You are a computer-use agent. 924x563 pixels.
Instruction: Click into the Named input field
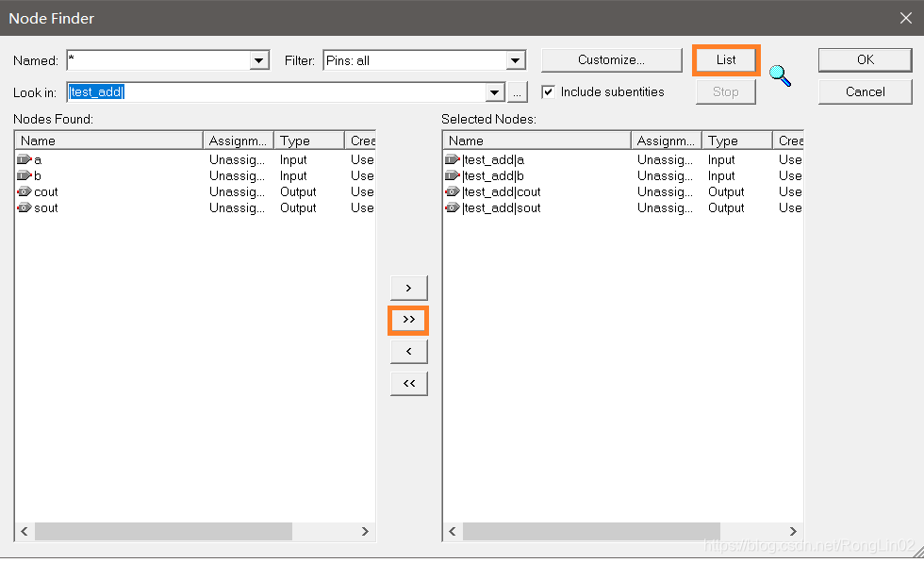(x=158, y=60)
